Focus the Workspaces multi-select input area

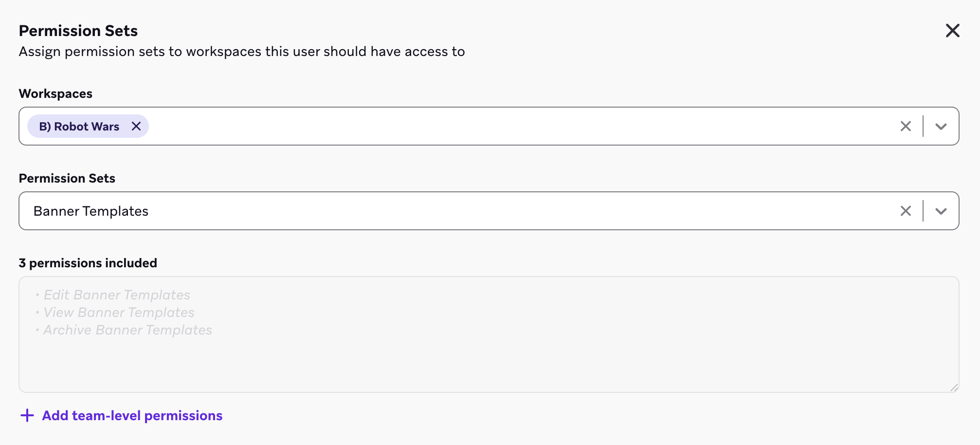487,127
